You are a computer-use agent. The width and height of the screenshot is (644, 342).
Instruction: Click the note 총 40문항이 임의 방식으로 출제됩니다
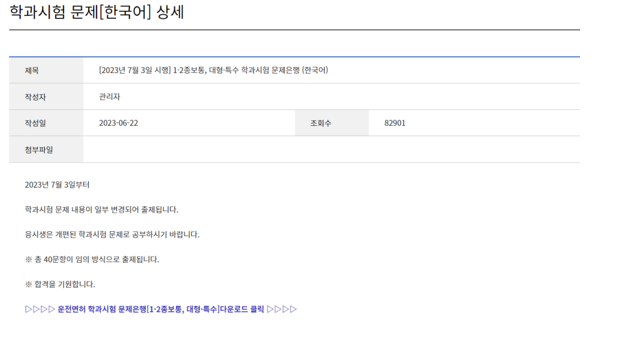[x=92, y=259]
